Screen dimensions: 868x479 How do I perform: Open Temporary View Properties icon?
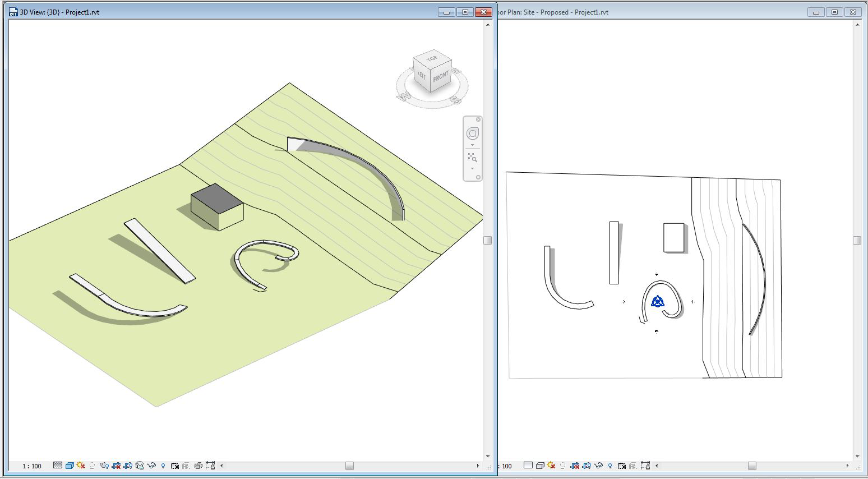click(175, 466)
